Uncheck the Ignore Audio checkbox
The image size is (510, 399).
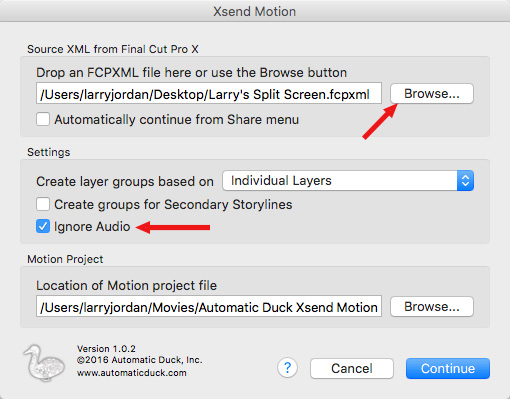[x=43, y=226]
